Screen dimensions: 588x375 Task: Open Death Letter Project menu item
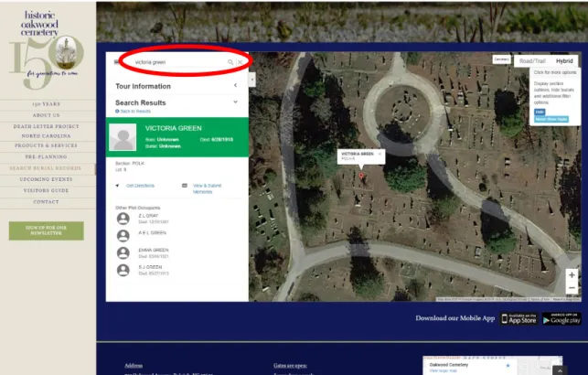46,131
